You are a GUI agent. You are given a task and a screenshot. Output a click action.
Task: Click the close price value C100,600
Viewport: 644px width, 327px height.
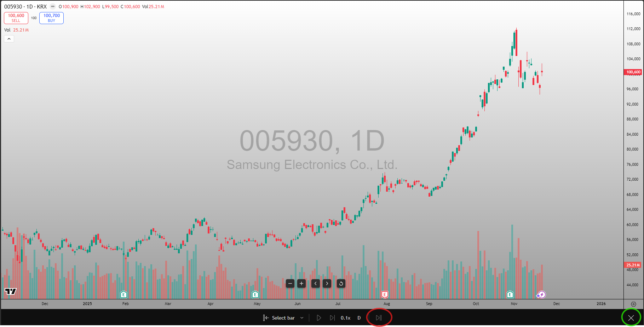130,7
